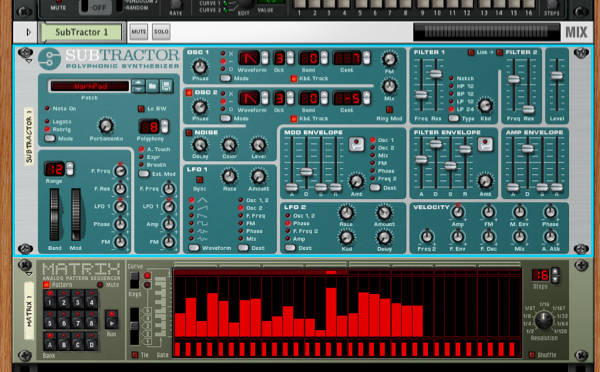
Task: Toggle OSC 1 Kbd. Track button
Action: pyautogui.click(x=294, y=79)
